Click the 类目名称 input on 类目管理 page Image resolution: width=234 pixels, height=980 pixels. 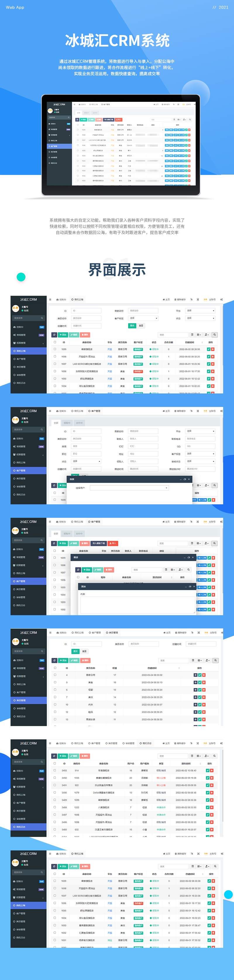(x=143, y=644)
